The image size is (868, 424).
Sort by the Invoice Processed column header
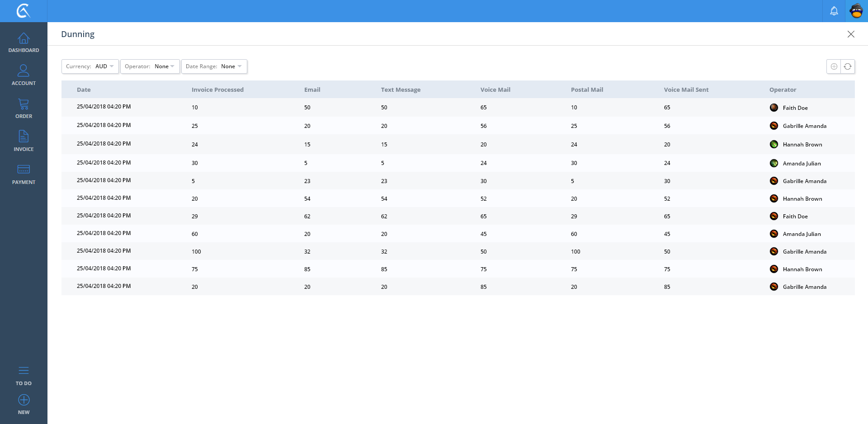coord(217,90)
